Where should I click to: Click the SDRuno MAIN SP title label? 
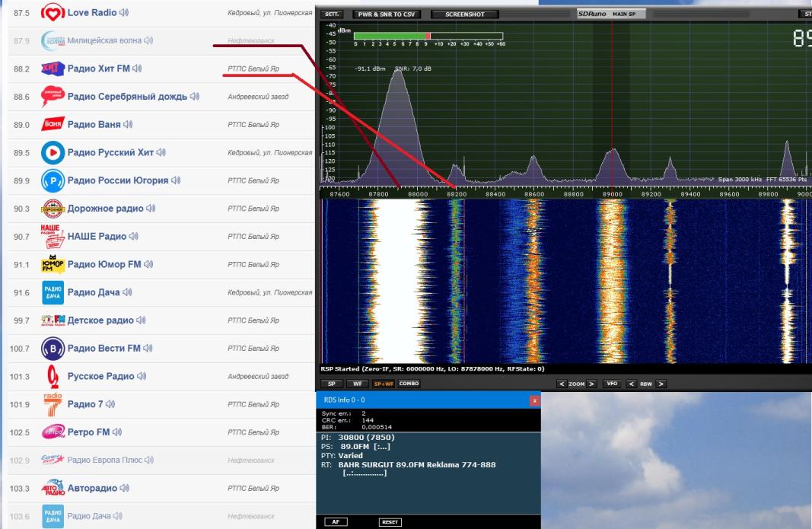coord(612,14)
